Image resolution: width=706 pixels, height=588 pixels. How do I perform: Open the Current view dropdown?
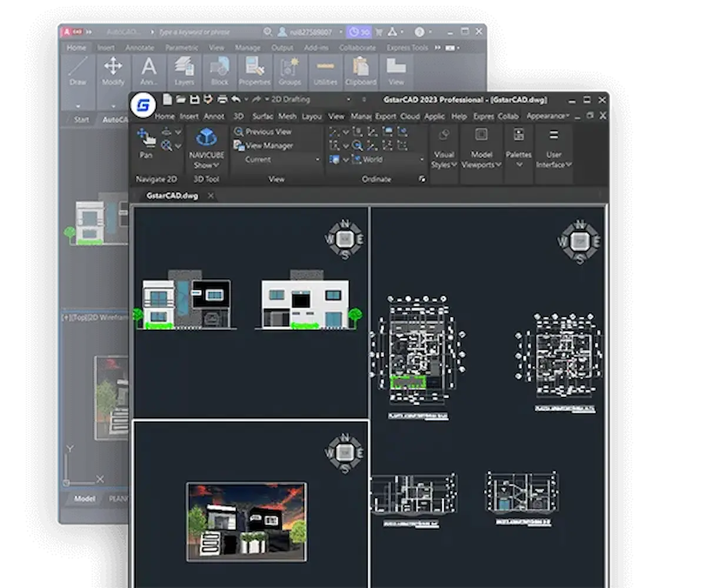(x=318, y=159)
